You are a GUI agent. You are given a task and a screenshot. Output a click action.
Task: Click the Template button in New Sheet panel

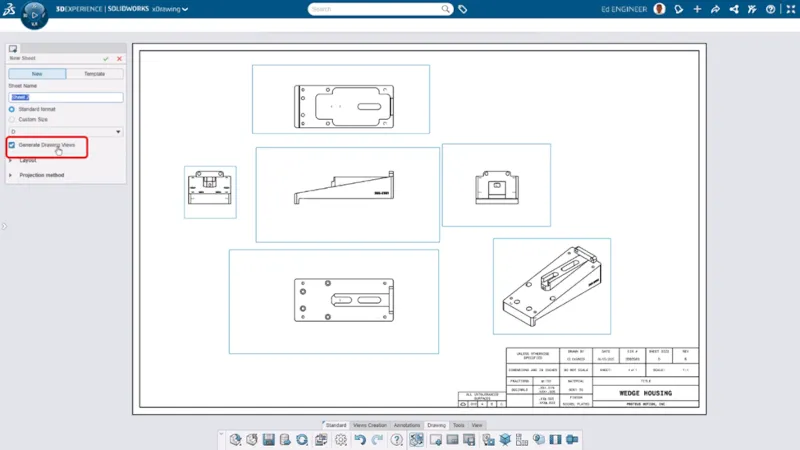(x=94, y=74)
